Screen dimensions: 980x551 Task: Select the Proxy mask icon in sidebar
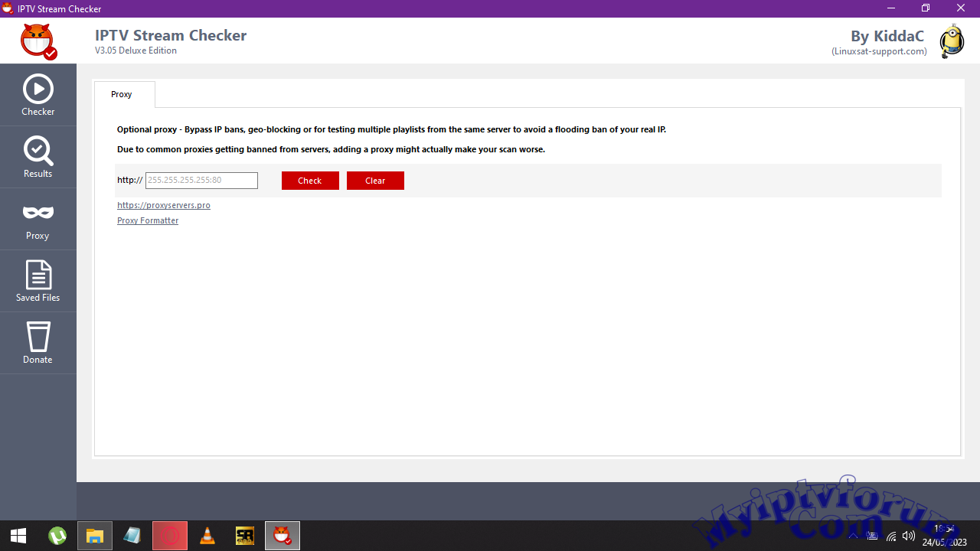click(x=38, y=219)
